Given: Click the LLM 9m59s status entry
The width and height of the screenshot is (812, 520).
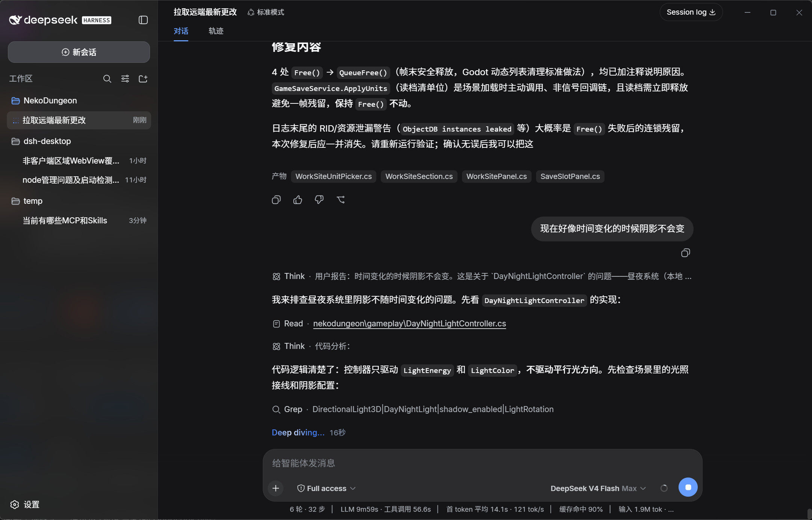Looking at the screenshot, I should tap(386, 509).
